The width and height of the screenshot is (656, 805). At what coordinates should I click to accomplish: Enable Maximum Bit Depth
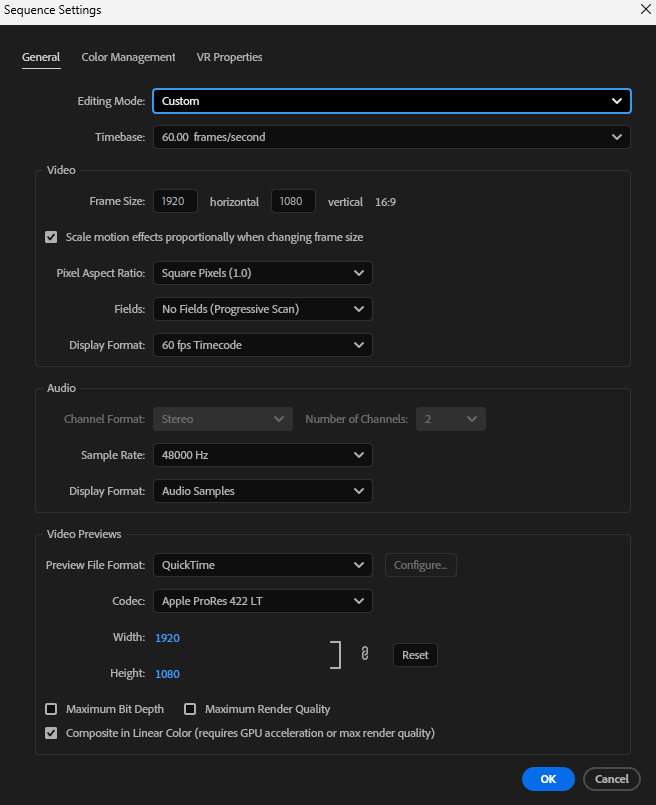[x=51, y=708]
